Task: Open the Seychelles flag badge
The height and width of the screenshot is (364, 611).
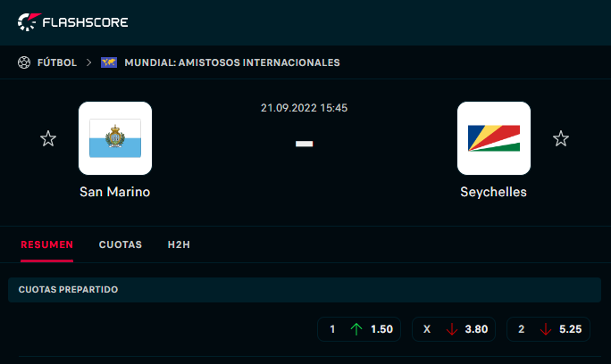Action: (494, 138)
